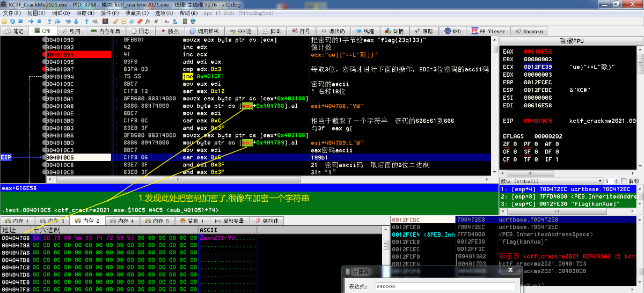Viewport: 644px width, 293px height.
Task: Toggle breakpoint bullet at address 004010C5
Action: [x=44, y=157]
